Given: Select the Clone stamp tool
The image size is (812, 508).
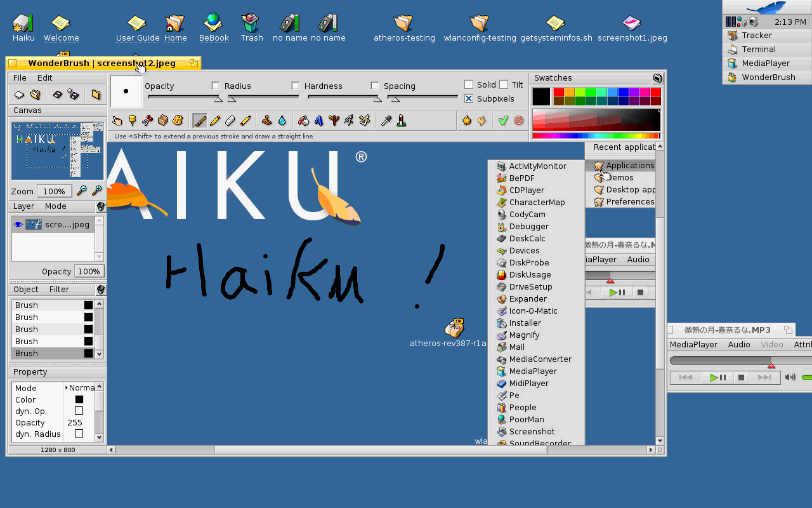Looking at the screenshot, I should pyautogui.click(x=267, y=120).
